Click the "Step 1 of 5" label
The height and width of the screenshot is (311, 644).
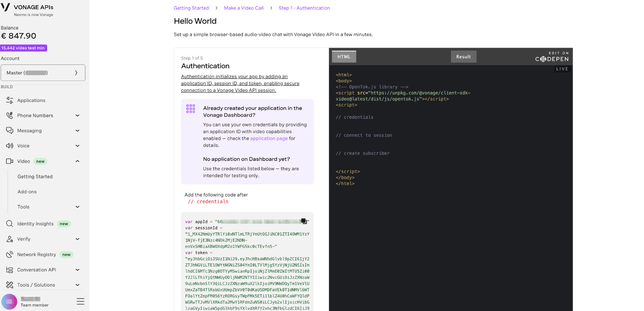(x=192, y=58)
